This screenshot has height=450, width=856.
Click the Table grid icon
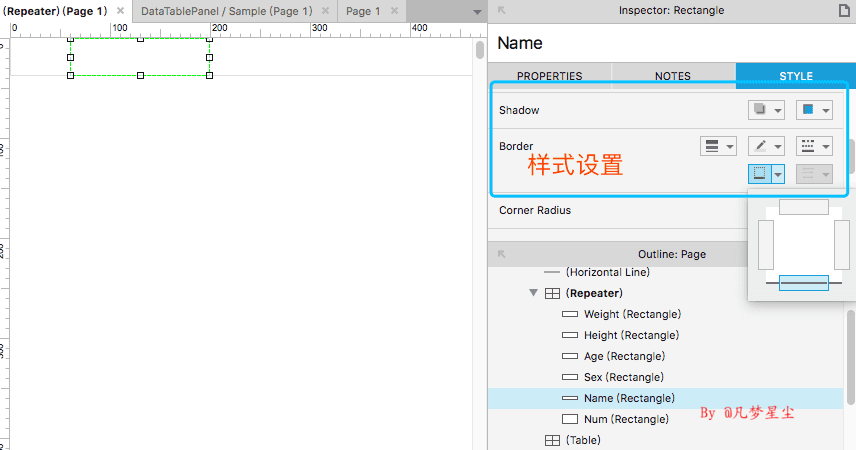click(552, 440)
